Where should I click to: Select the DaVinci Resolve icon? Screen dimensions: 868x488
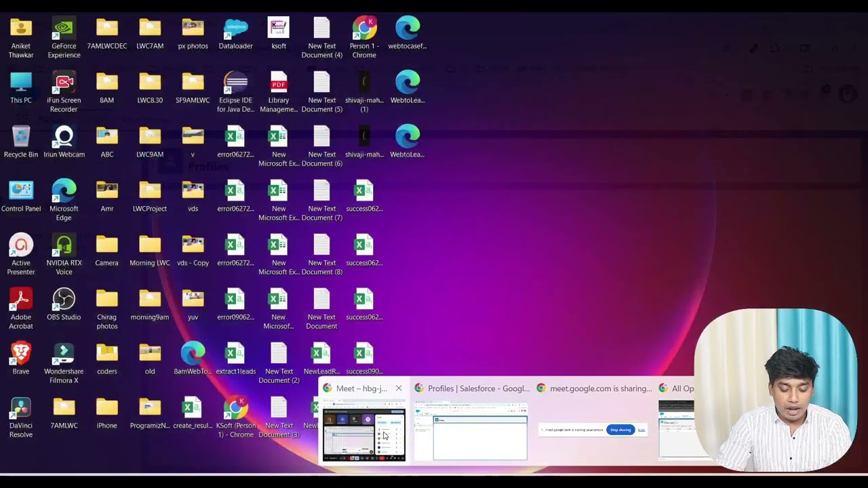tap(21, 418)
